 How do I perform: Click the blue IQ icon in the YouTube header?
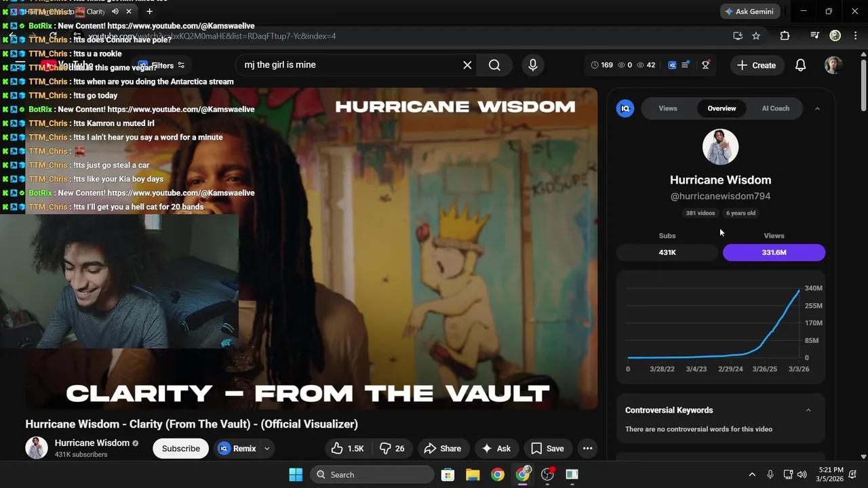(x=672, y=65)
